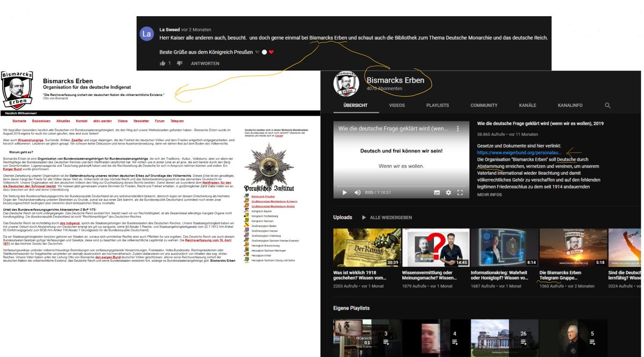The height and width of the screenshot is (357, 644).
Task: Click 'Großherzogtum Baden' in state list
Action: tap(264, 226)
